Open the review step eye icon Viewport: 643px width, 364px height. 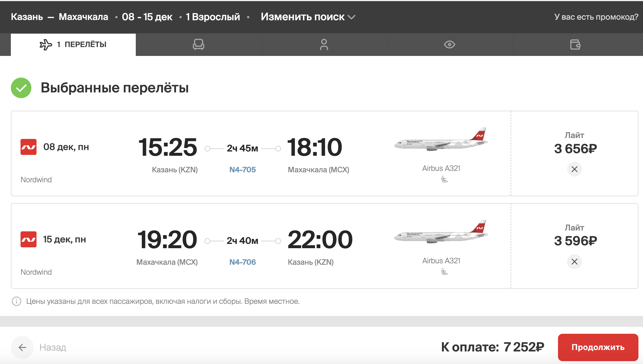pos(450,45)
